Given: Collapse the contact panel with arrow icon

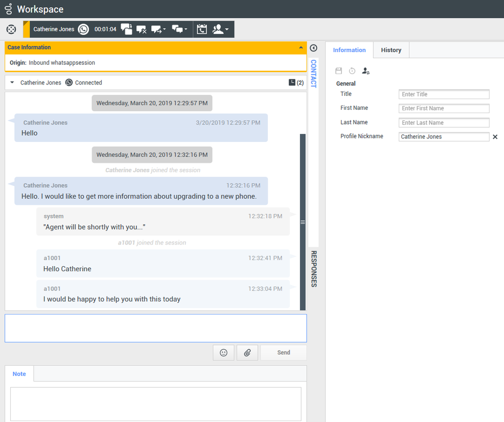Looking at the screenshot, I should (313, 48).
